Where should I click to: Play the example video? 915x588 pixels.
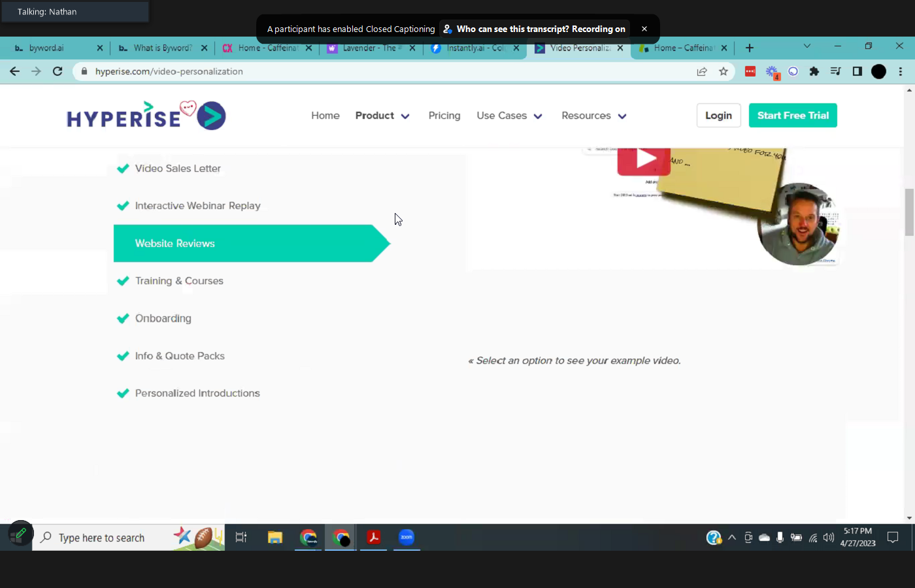(x=644, y=159)
